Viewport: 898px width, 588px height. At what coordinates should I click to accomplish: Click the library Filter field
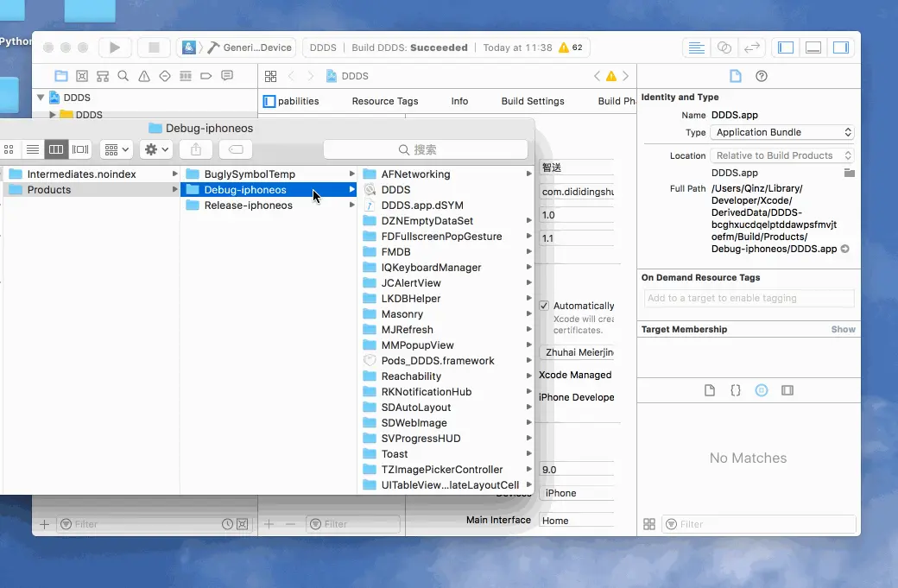point(759,524)
